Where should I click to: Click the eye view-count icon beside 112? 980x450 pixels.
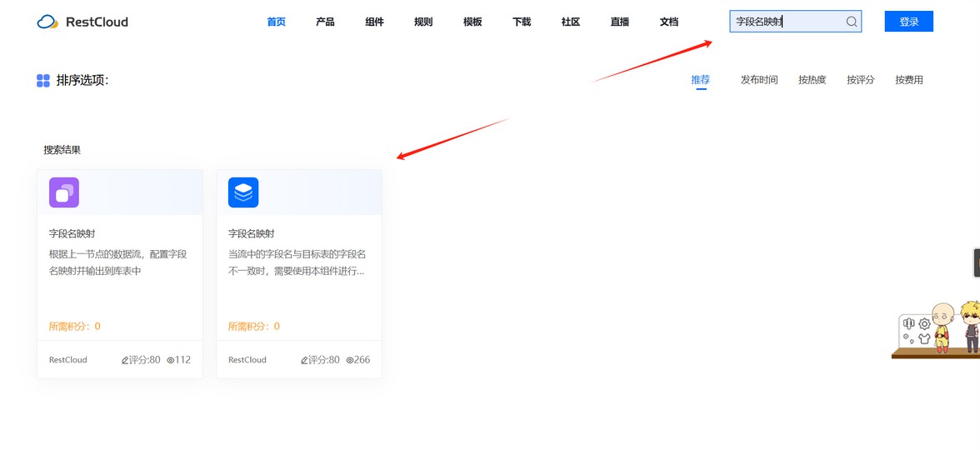(x=170, y=360)
